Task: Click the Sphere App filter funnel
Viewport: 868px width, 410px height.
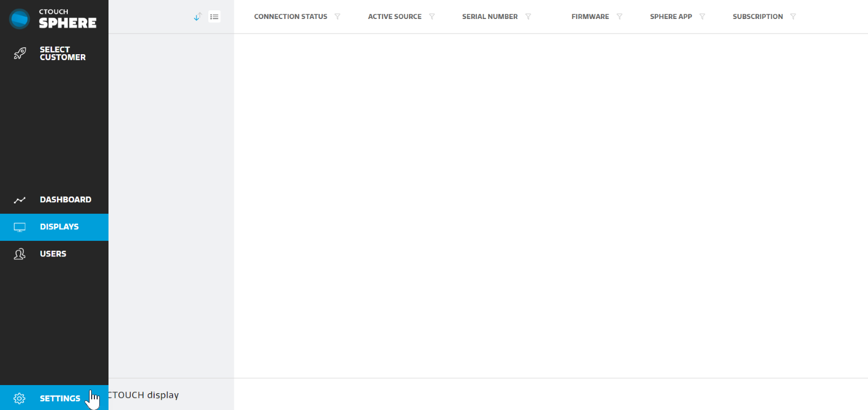Action: pos(703,17)
